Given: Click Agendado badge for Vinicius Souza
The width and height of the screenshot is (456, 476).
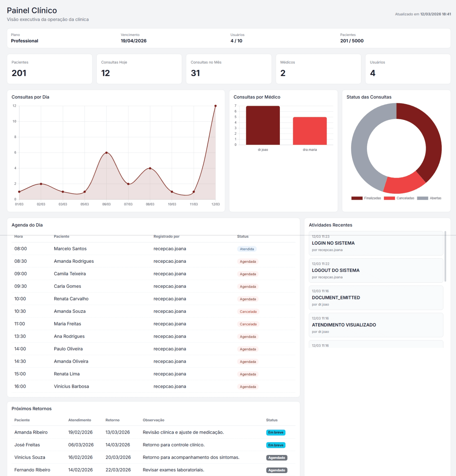Looking at the screenshot, I should point(276,458).
